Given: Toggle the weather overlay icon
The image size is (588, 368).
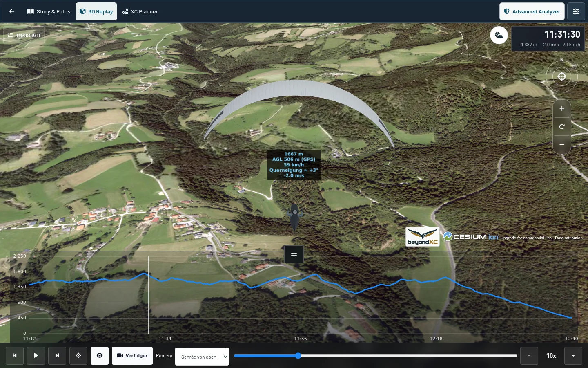Looking at the screenshot, I should click(499, 35).
